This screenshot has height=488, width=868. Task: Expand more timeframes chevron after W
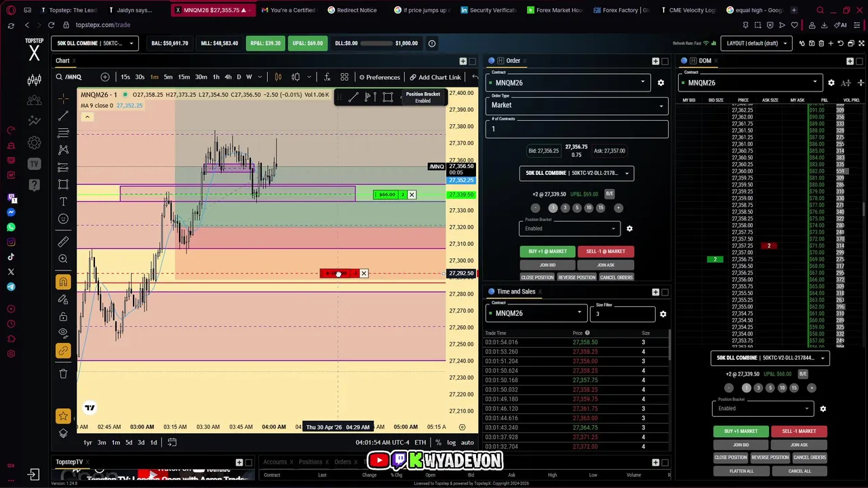pos(259,77)
